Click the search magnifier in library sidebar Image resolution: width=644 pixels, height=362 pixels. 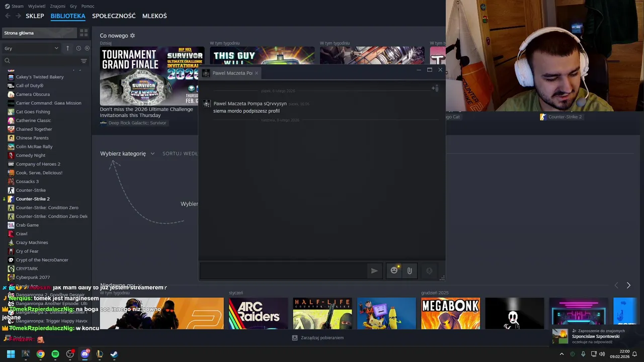[7, 61]
